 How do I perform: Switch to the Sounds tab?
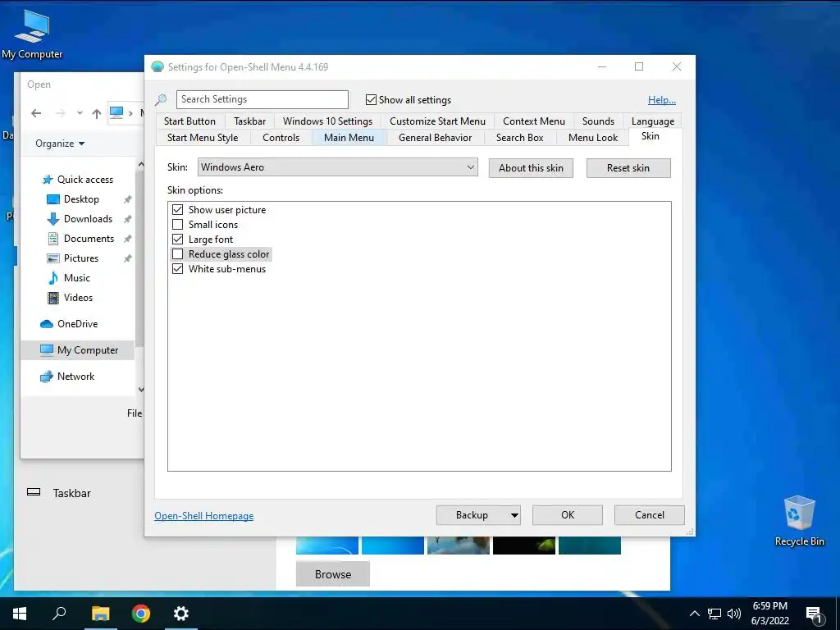tap(598, 121)
